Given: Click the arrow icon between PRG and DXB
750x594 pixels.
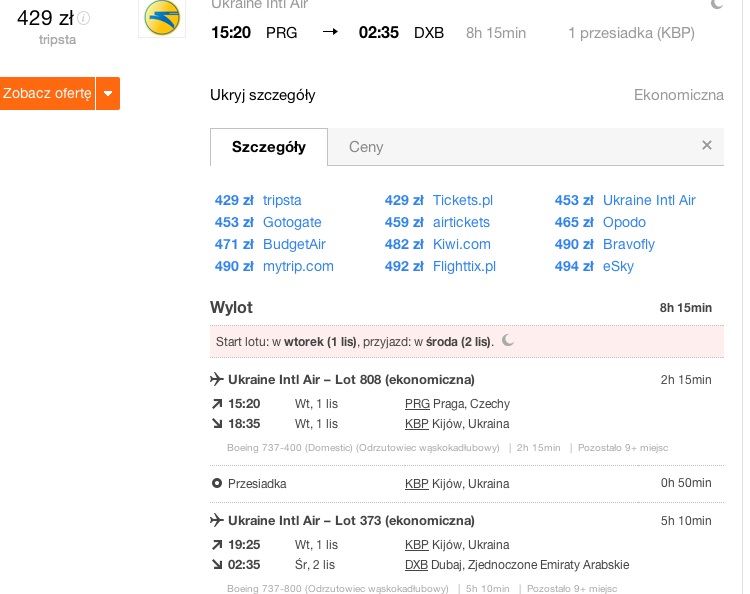Looking at the screenshot, I should coord(330,32).
